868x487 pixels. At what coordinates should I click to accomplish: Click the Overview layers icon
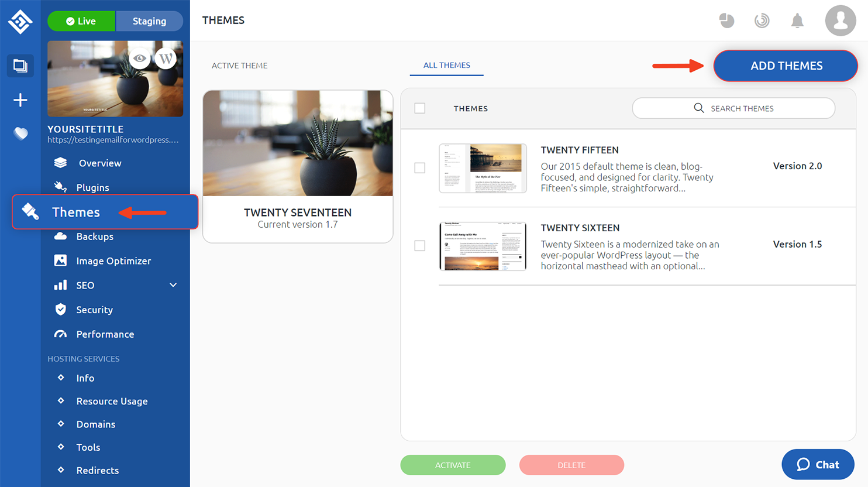[x=60, y=163]
